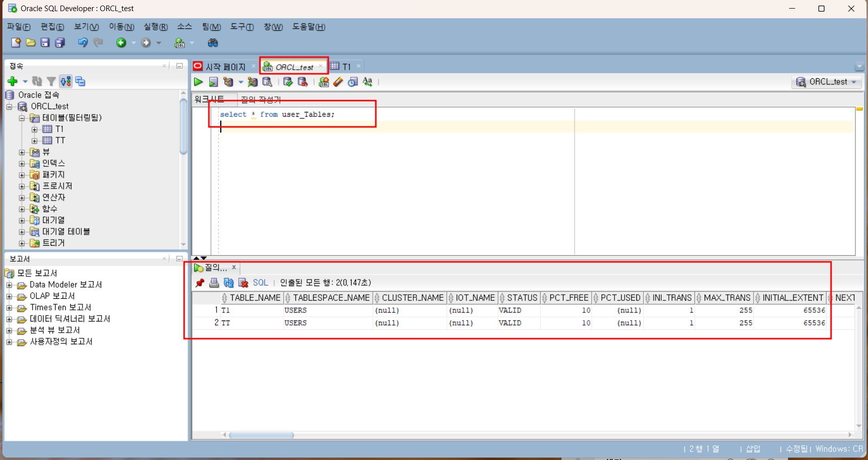Sort by TABLESPACE_NAME column header

click(x=328, y=298)
